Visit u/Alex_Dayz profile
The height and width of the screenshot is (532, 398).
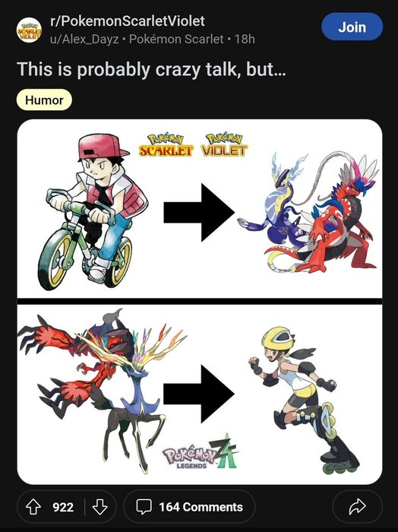[x=84, y=40]
